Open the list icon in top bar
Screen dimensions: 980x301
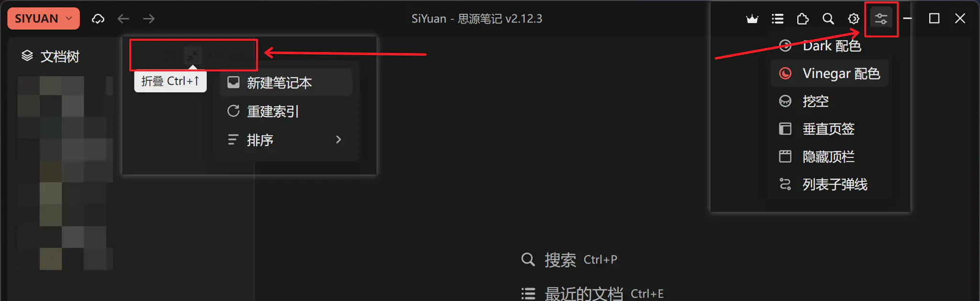tap(778, 19)
